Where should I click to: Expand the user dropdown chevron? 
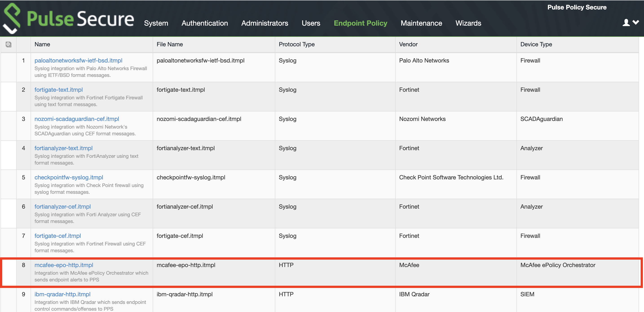click(x=636, y=22)
